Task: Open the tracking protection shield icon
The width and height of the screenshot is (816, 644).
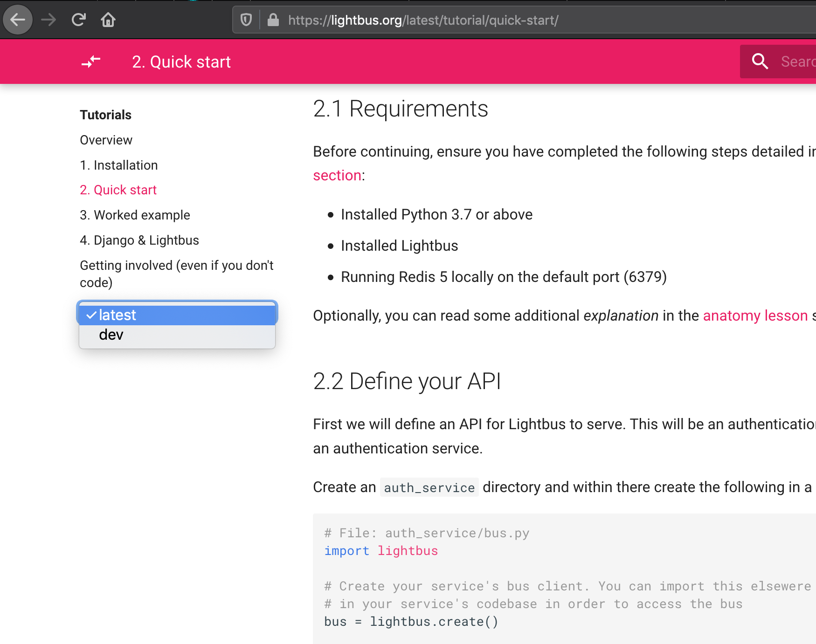Action: 246,20
